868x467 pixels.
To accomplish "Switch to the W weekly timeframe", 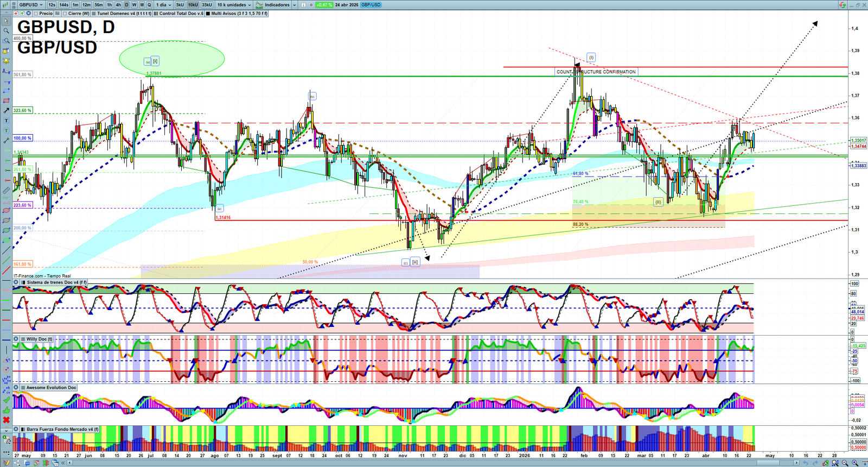I will click(135, 5).
